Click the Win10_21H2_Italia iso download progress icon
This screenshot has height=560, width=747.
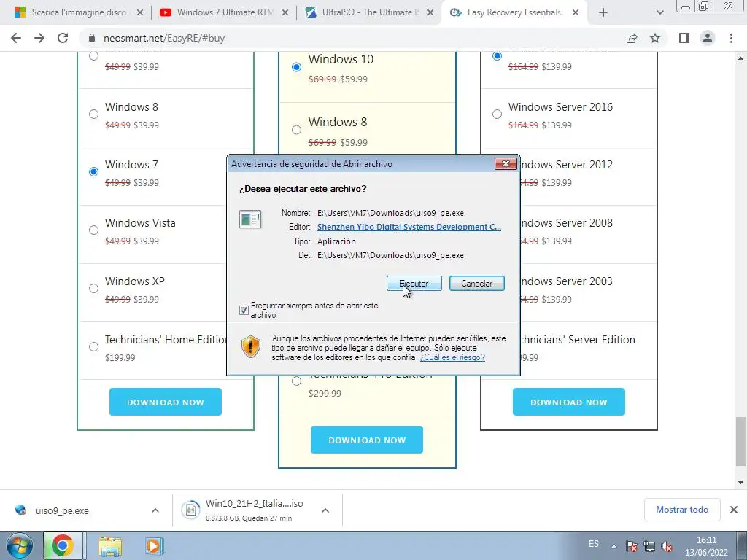click(190, 510)
